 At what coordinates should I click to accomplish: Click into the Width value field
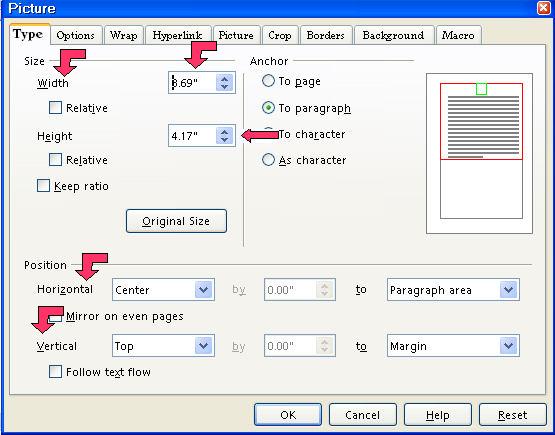click(x=193, y=83)
